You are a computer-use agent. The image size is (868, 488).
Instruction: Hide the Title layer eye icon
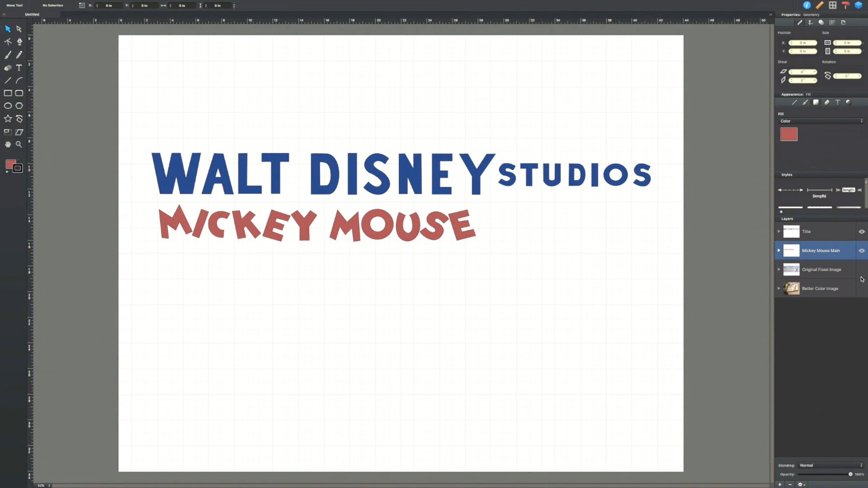pos(862,231)
